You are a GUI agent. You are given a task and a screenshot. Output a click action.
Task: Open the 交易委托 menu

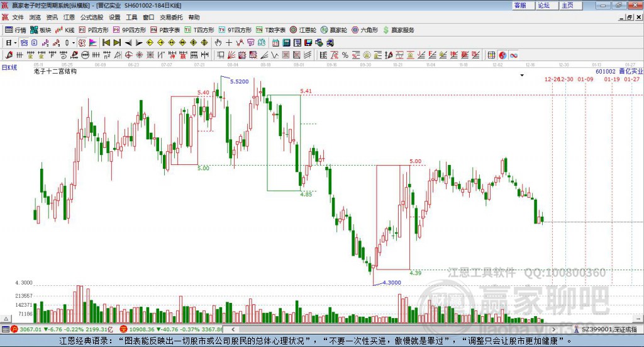pos(171,17)
